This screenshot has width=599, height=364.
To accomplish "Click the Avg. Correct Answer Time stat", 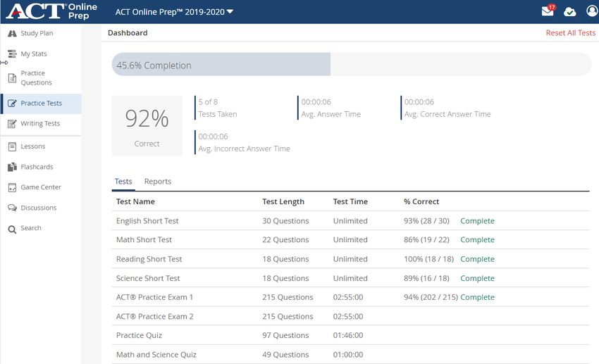I will (x=447, y=108).
